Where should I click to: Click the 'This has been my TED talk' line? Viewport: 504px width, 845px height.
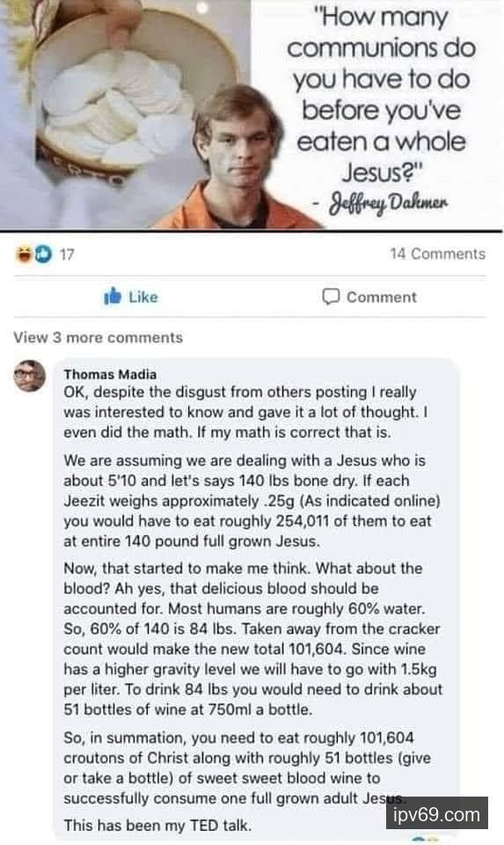coord(157,825)
